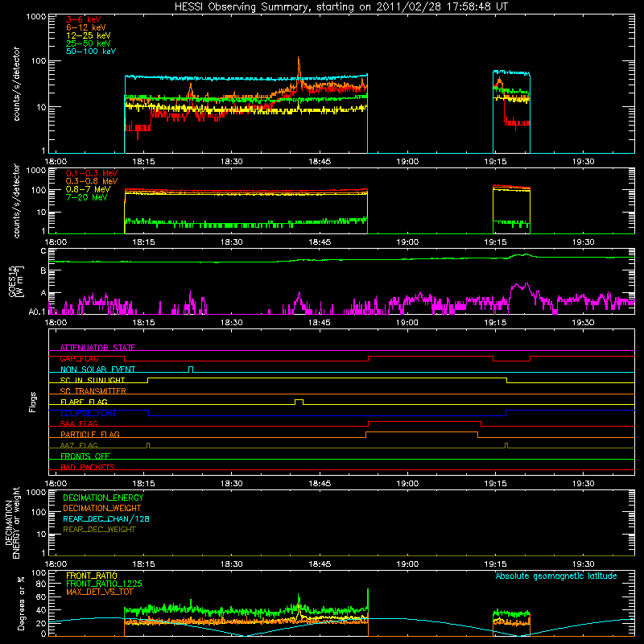The width and height of the screenshot is (644, 644).
Task: Select the 25-50 keV legend label
Action: tap(89, 43)
